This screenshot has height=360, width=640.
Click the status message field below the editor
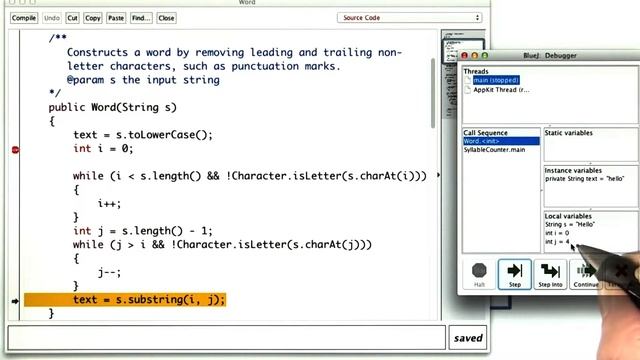coord(227,338)
